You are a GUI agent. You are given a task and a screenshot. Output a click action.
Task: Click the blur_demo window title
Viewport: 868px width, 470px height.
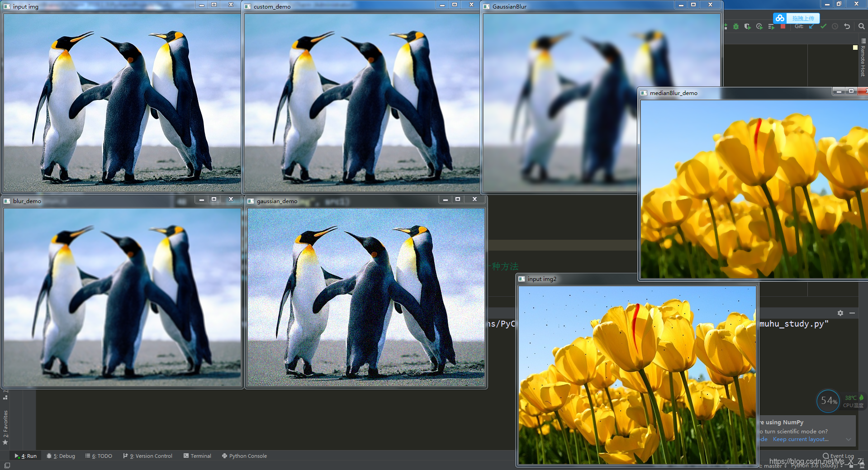click(27, 201)
